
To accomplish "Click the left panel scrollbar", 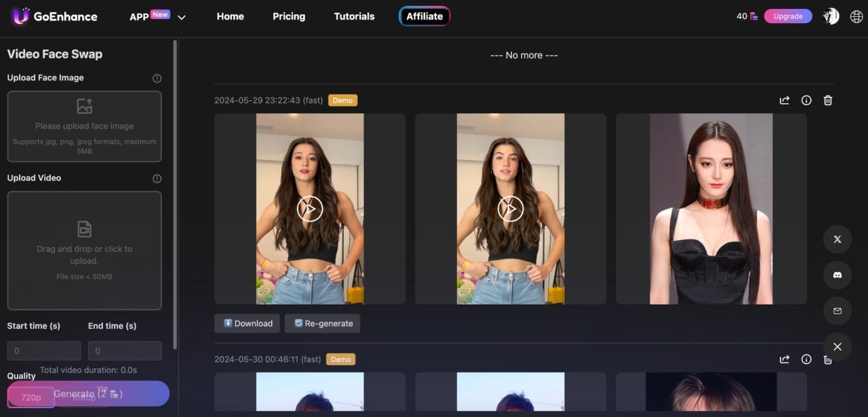I will pos(175,193).
